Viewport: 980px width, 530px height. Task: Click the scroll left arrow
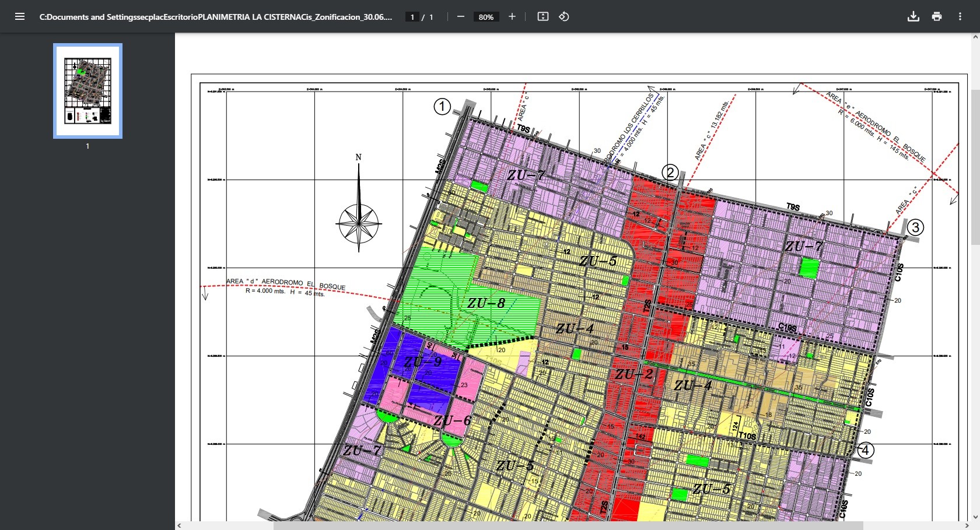[x=179, y=525]
